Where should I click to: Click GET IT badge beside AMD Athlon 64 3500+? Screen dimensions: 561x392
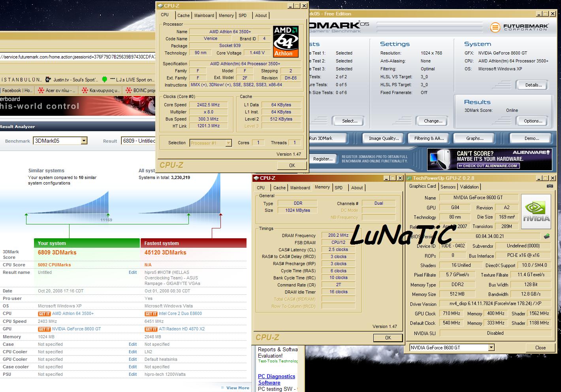pyautogui.click(x=44, y=314)
